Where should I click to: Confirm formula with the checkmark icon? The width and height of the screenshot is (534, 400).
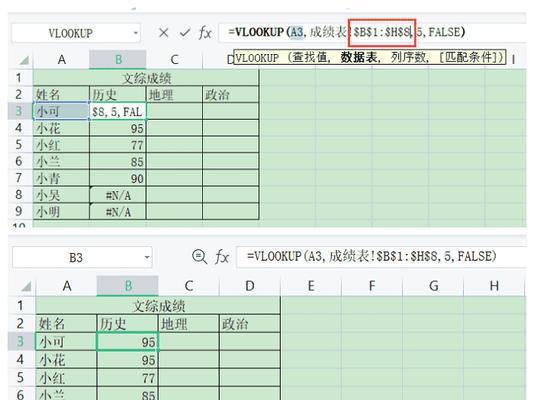pos(185,33)
